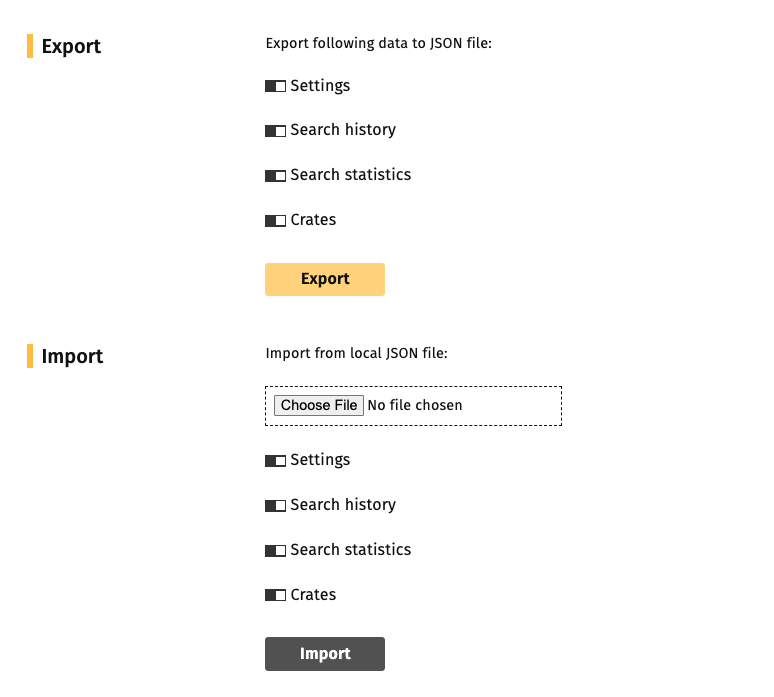Toggle Search statistics switch under Import
Image resolution: width=774 pixels, height=697 pixels.
(275, 551)
